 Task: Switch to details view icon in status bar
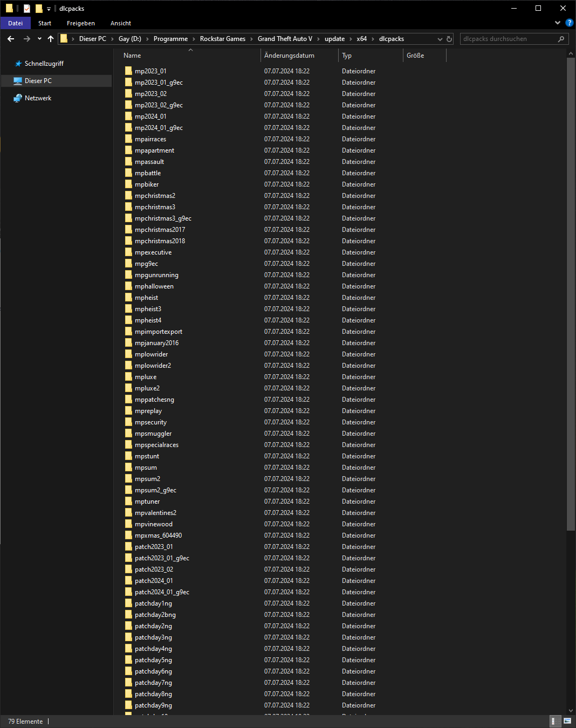pos(553,721)
